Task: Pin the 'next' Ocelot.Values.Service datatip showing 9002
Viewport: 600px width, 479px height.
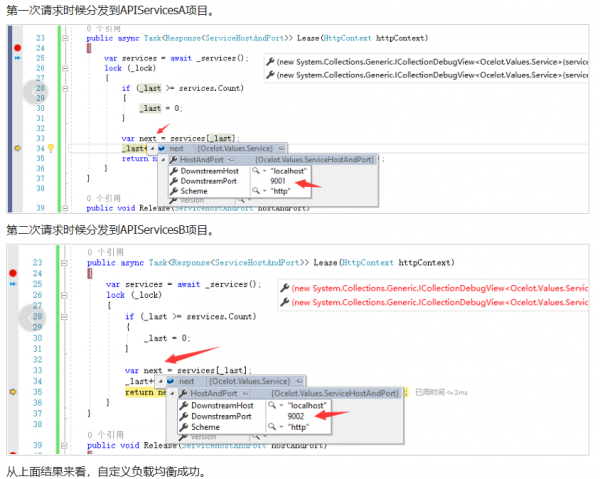Action: pyautogui.click(x=300, y=381)
